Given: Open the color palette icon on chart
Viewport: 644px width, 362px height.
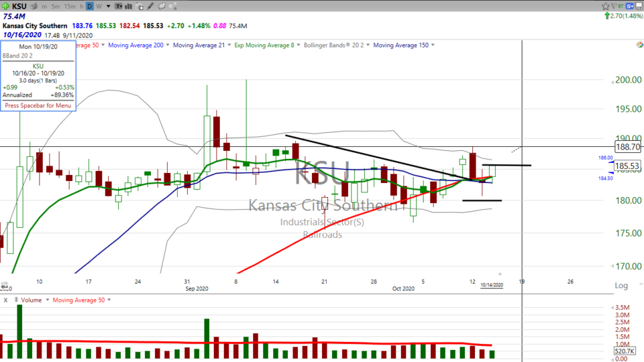Looking at the screenshot, I should [639, 45].
